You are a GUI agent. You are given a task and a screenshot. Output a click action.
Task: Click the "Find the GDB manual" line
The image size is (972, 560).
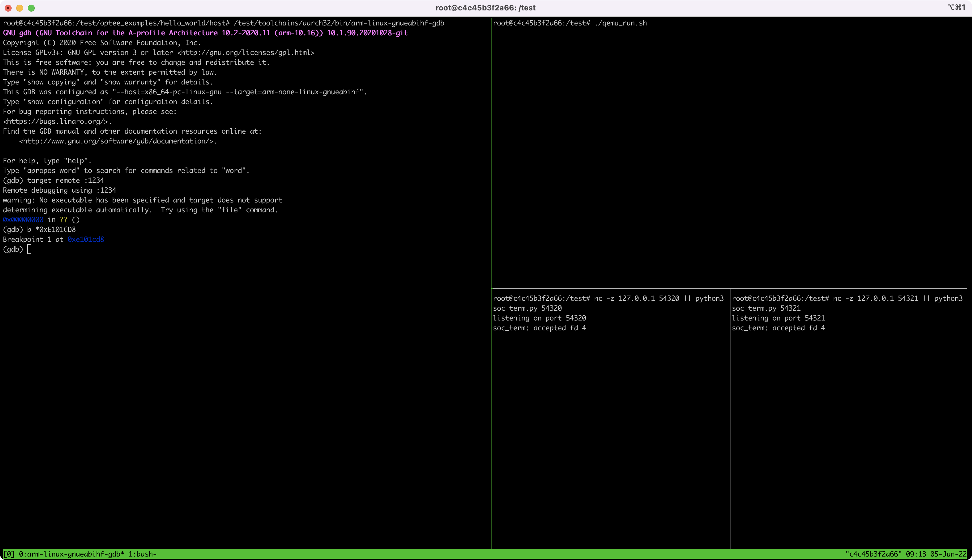click(132, 131)
